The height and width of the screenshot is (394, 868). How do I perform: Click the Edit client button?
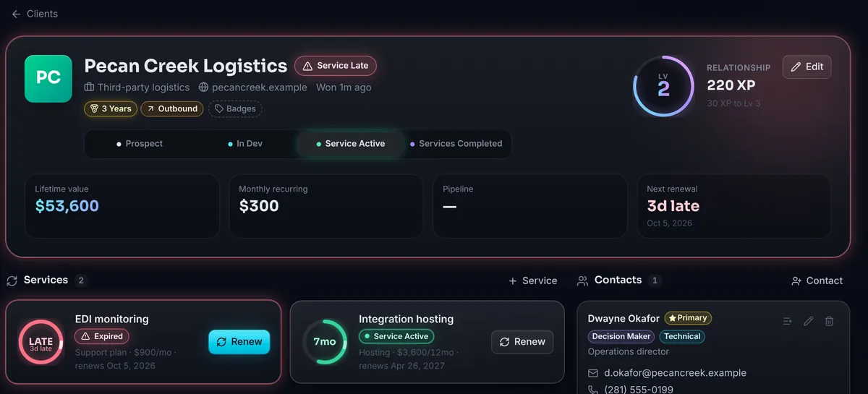pyautogui.click(x=807, y=67)
